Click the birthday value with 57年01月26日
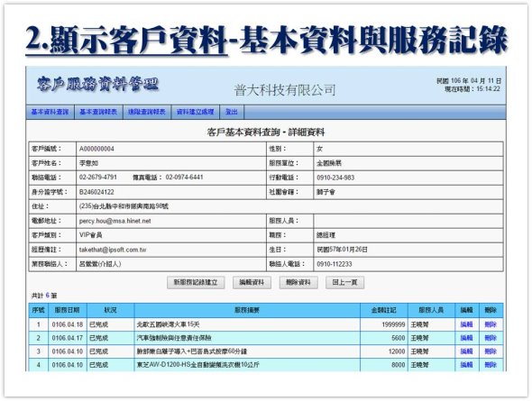The image size is (532, 401). [x=343, y=250]
